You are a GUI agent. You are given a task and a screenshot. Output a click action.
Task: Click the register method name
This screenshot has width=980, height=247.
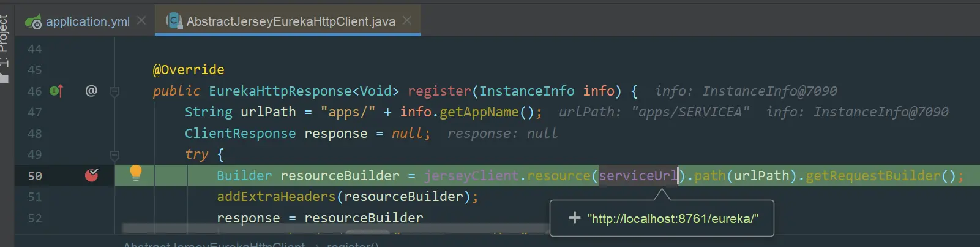440,91
